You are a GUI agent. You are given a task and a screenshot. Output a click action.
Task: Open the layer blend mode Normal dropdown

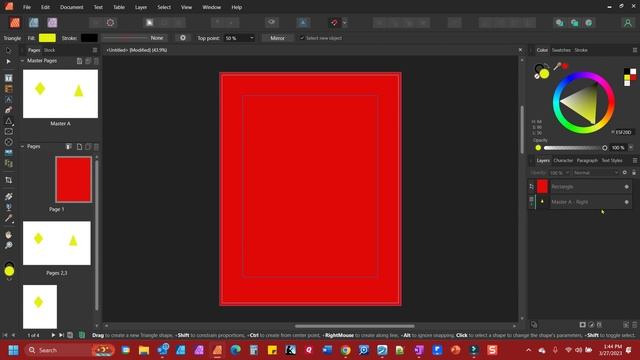(x=596, y=173)
